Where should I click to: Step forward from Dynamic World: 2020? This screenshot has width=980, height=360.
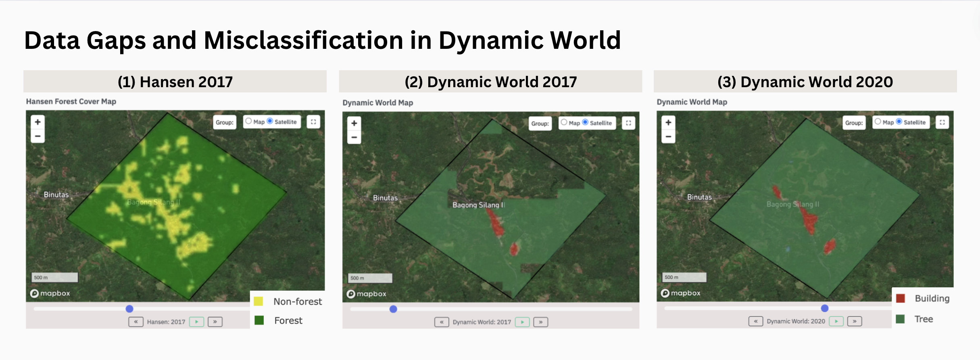(x=855, y=321)
